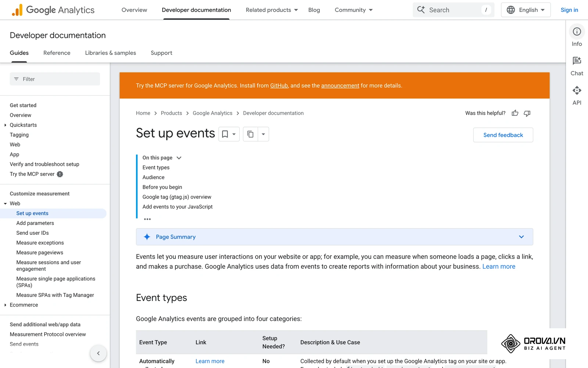Viewport: 588px width, 368px height.
Task: Show more sections with the ellipsis
Action: click(147, 219)
